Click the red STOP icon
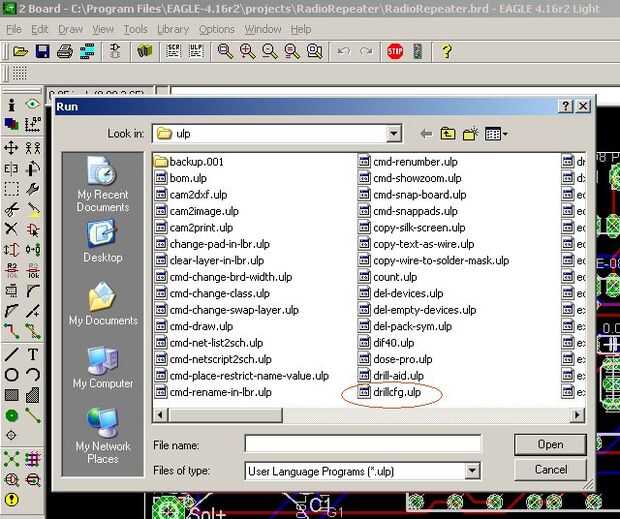 tap(395, 51)
